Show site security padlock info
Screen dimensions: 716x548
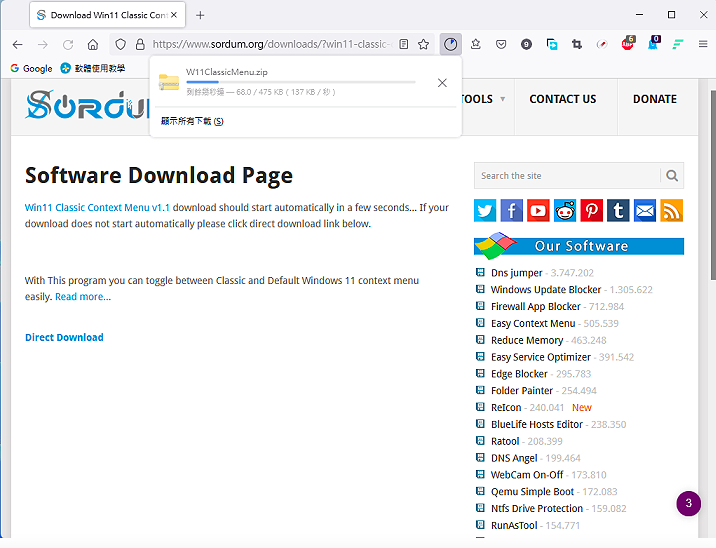140,44
